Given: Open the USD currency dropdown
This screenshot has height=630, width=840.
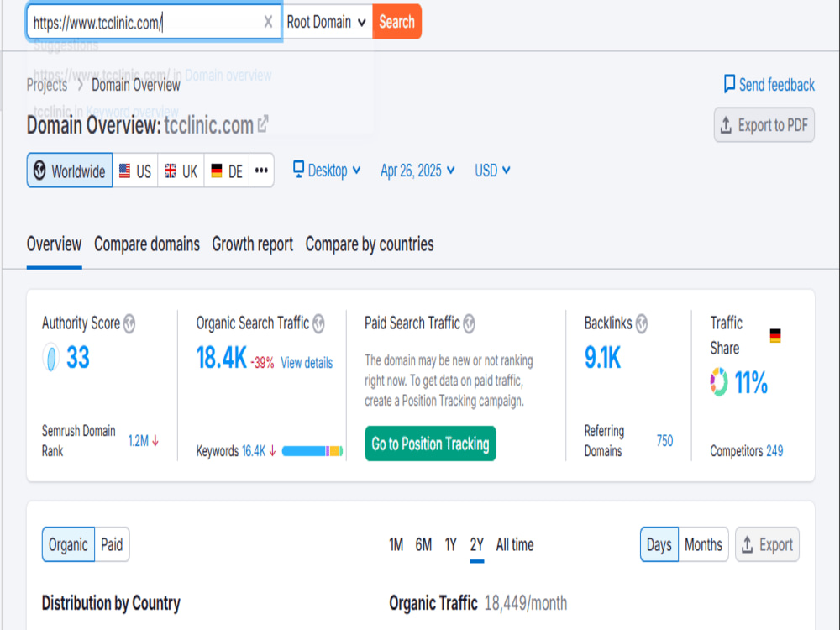Looking at the screenshot, I should click(x=492, y=171).
